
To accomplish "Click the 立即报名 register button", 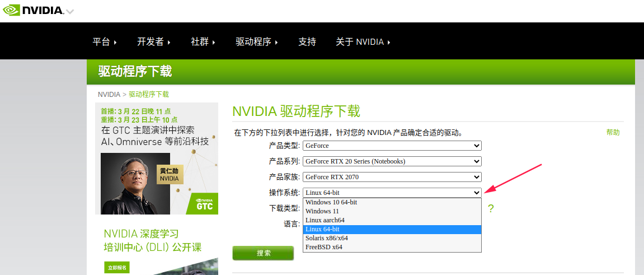I will 117,267.
